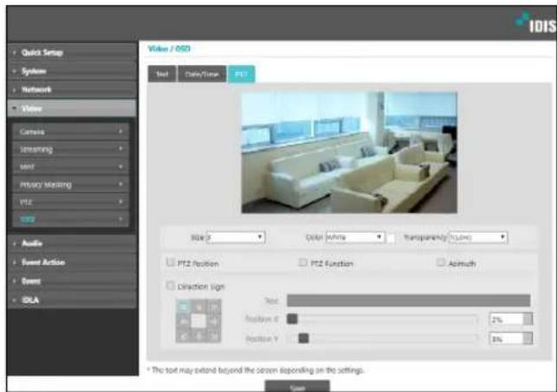Select the middle-right cell of the direction position grid
The height and width of the screenshot is (392, 557).
click(213, 321)
